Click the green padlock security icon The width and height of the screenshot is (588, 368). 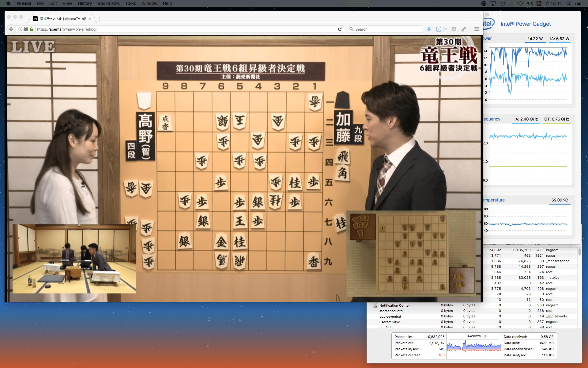(x=31, y=29)
